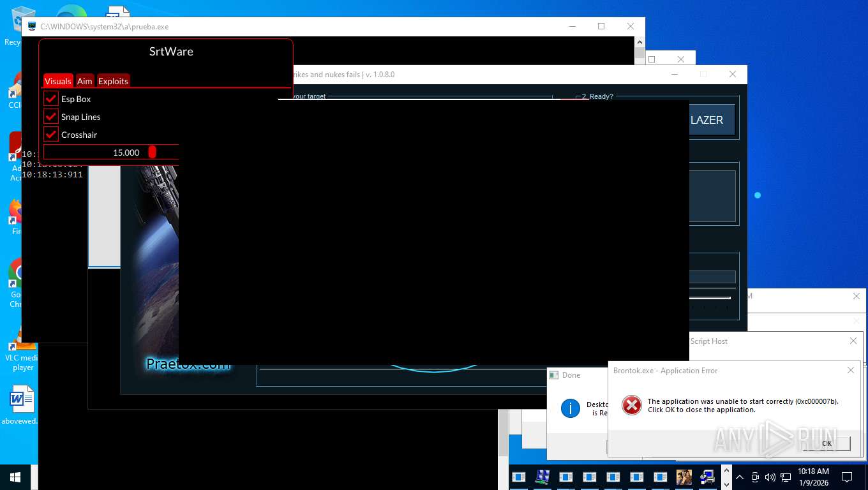The image size is (868, 490).
Task: Uncheck the Snap Lines option
Action: coord(51,116)
